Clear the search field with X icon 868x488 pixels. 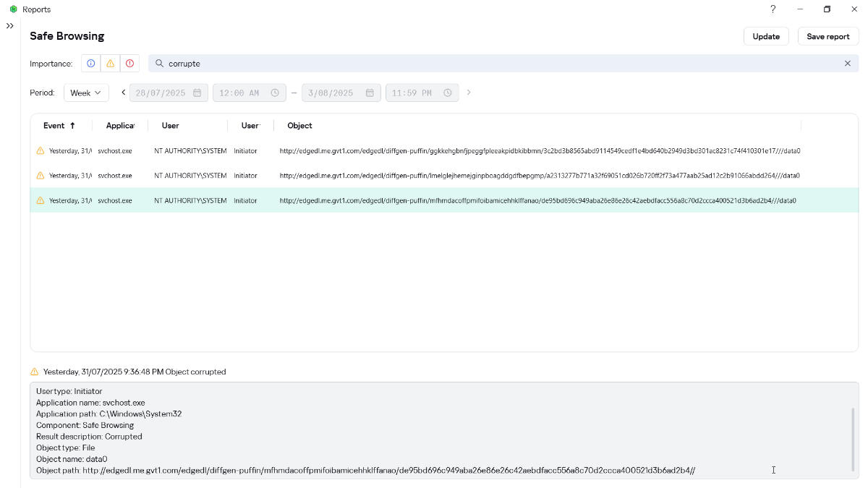coord(848,64)
